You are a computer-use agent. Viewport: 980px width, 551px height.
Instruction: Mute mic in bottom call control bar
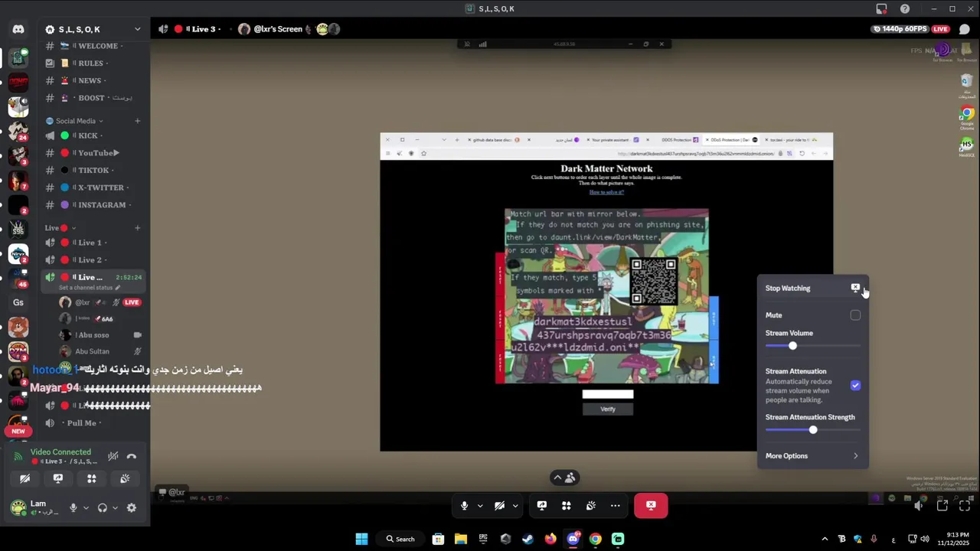click(x=464, y=505)
